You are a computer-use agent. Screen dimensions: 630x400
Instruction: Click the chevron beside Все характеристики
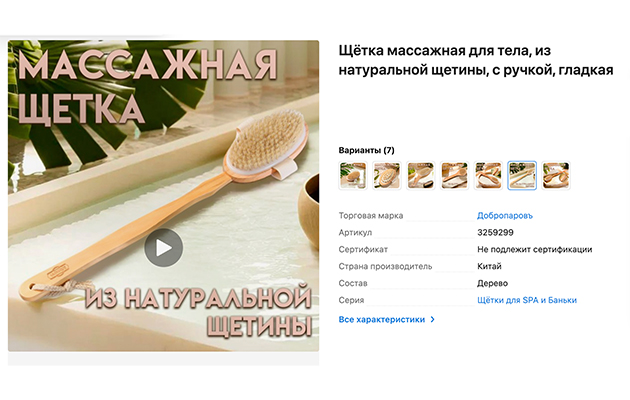(432, 319)
